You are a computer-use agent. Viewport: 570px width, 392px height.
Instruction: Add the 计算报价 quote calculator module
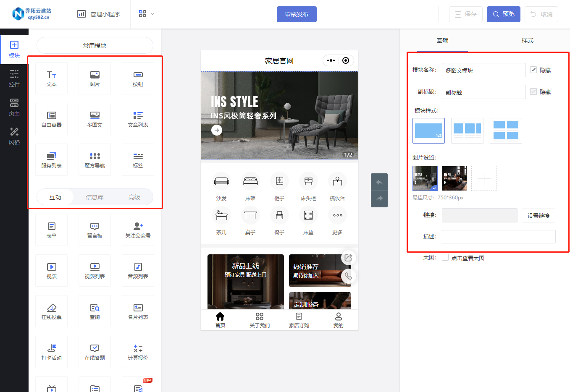(x=138, y=352)
